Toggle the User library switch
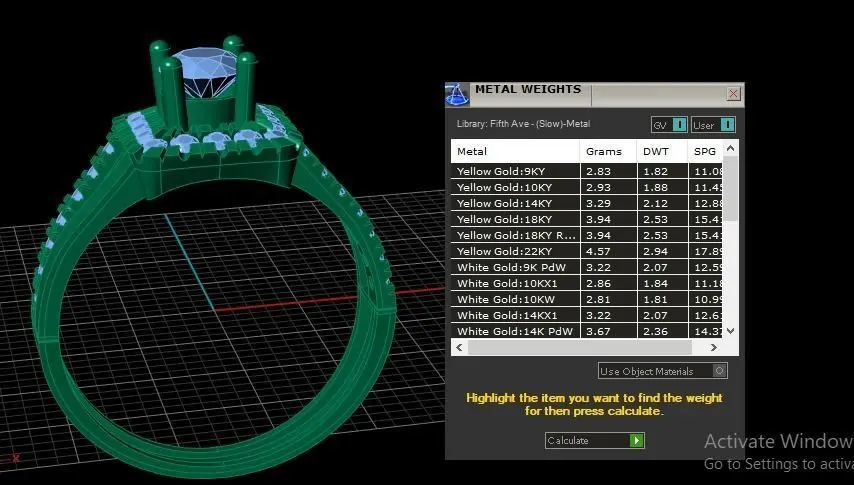The image size is (854, 485). coord(713,125)
